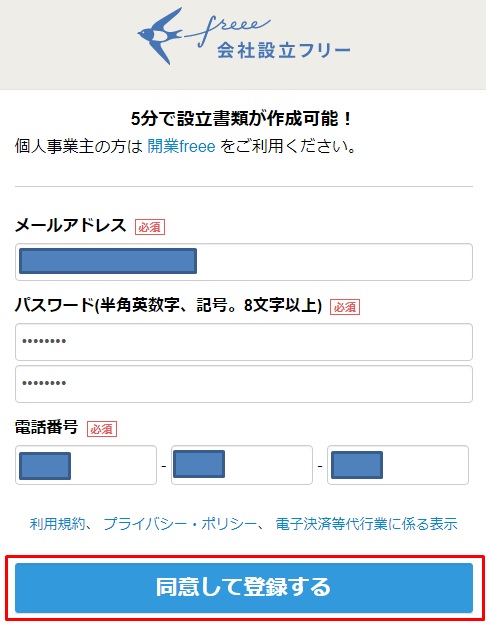Click the password confirmation field
490x627 pixels.
pyautogui.click(x=244, y=384)
